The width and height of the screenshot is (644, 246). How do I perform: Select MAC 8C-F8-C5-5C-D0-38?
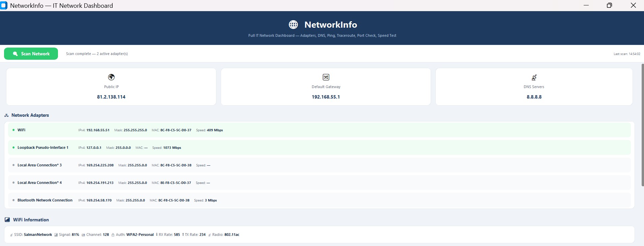[x=176, y=165]
